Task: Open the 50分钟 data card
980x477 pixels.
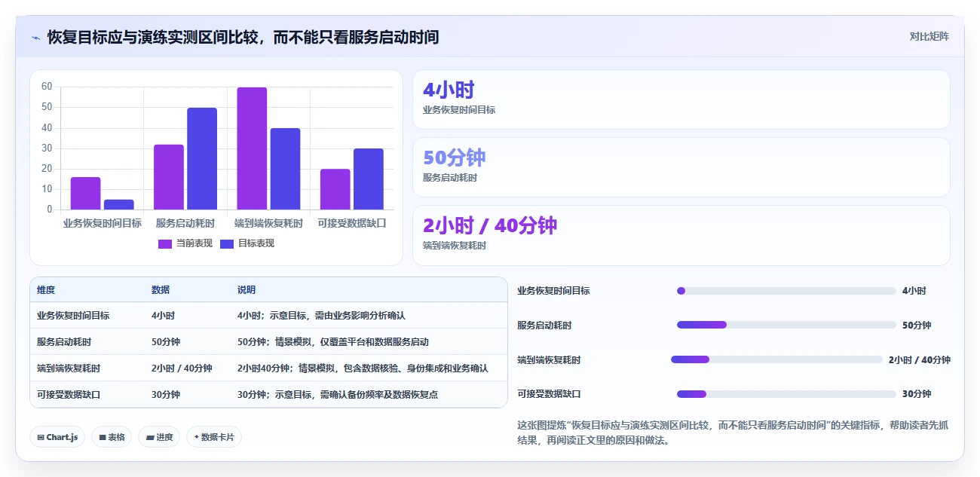Action: pos(681,167)
